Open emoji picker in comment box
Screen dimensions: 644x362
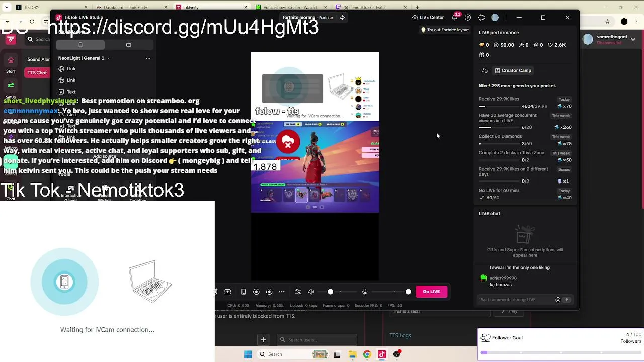[558, 300]
